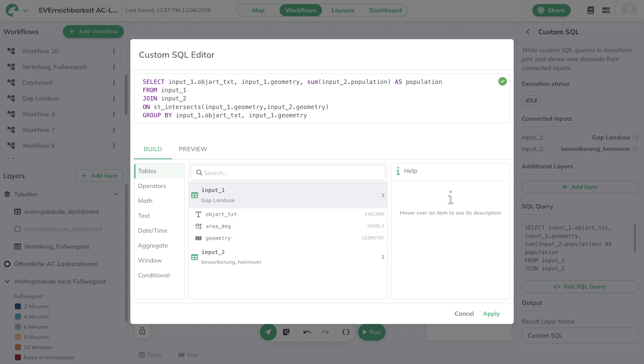Click the Add Workflow button

(93, 32)
